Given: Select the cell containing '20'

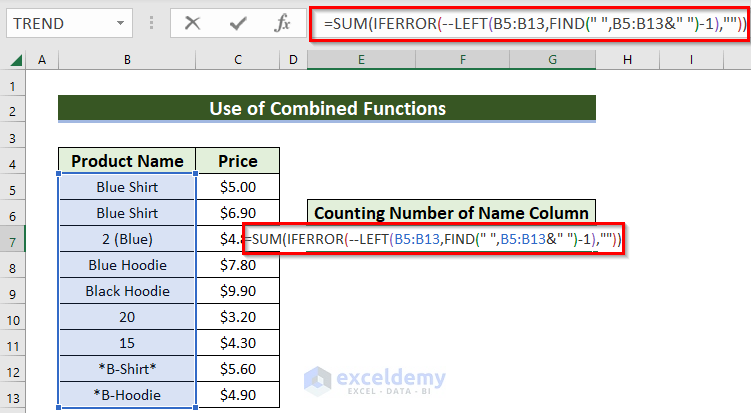Looking at the screenshot, I should (127, 317).
